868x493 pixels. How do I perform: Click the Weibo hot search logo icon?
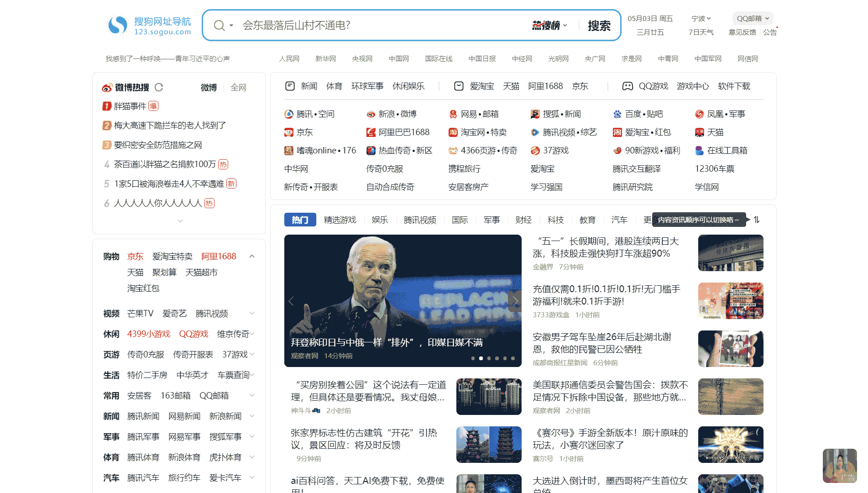click(x=107, y=87)
